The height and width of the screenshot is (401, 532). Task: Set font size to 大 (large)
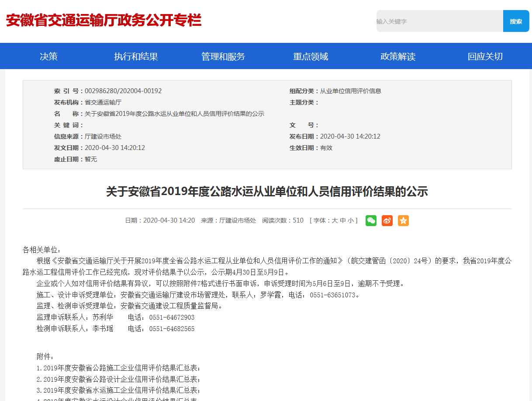click(335, 220)
